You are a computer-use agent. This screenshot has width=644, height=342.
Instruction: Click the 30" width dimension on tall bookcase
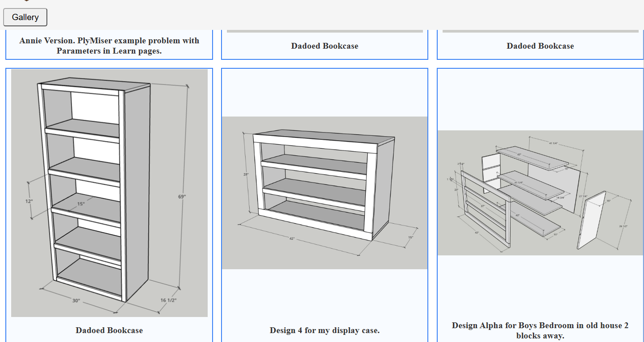click(76, 300)
